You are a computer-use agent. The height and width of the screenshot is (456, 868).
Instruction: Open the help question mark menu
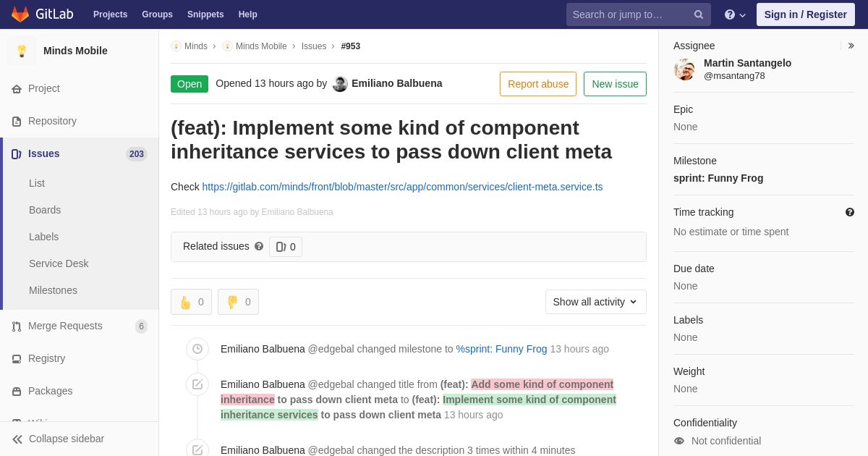click(735, 14)
